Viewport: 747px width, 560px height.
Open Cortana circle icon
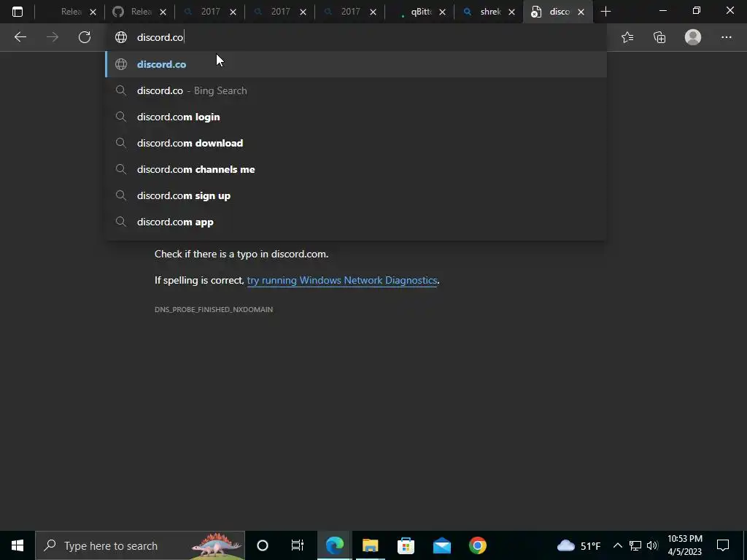263,545
